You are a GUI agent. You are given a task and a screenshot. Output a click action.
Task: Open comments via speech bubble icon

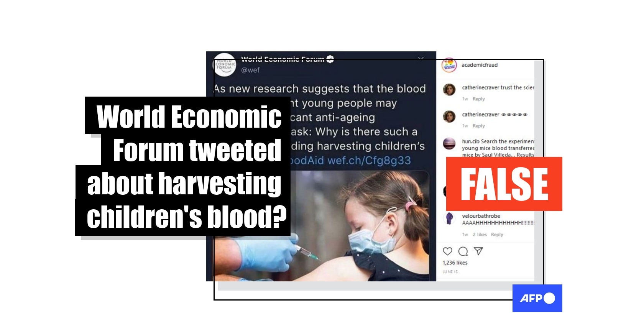click(x=463, y=251)
